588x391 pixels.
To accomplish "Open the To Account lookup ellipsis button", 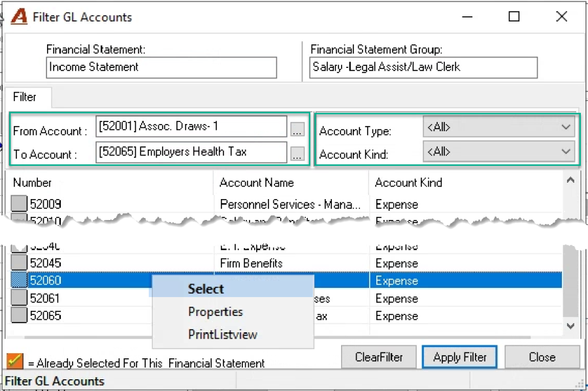I will coord(297,153).
